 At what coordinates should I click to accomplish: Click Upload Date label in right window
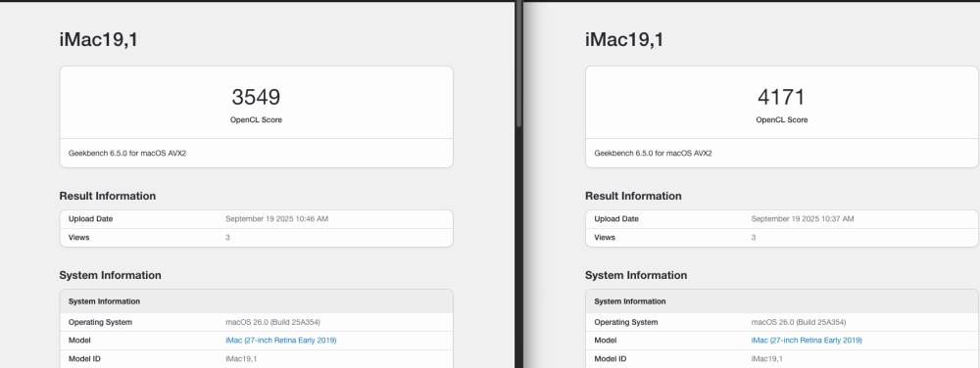(x=616, y=219)
